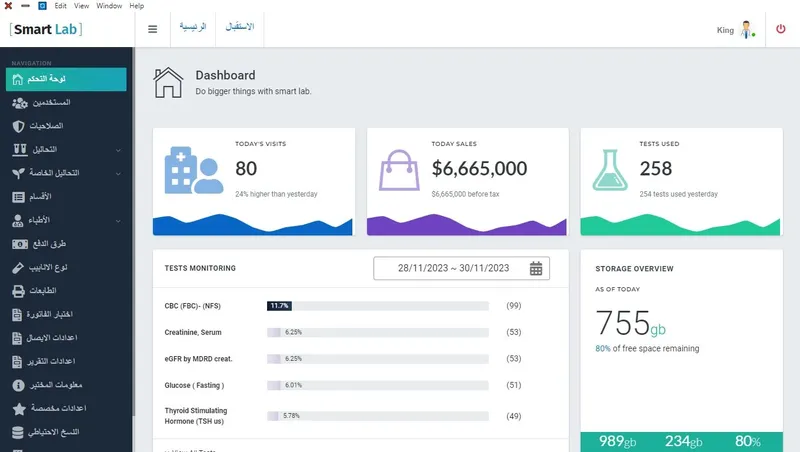Click the (49) count for Thyroid
This screenshot has width=800, height=452.
pos(514,416)
